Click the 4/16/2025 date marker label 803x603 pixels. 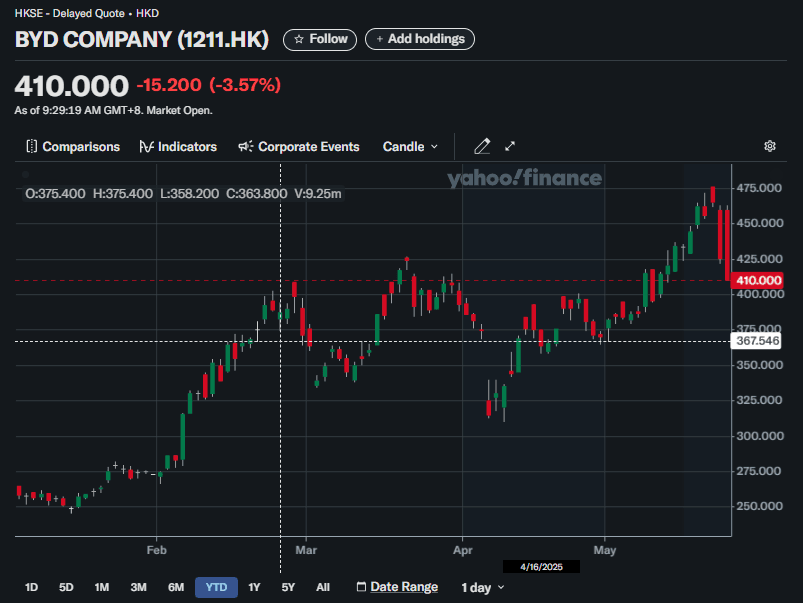541,567
